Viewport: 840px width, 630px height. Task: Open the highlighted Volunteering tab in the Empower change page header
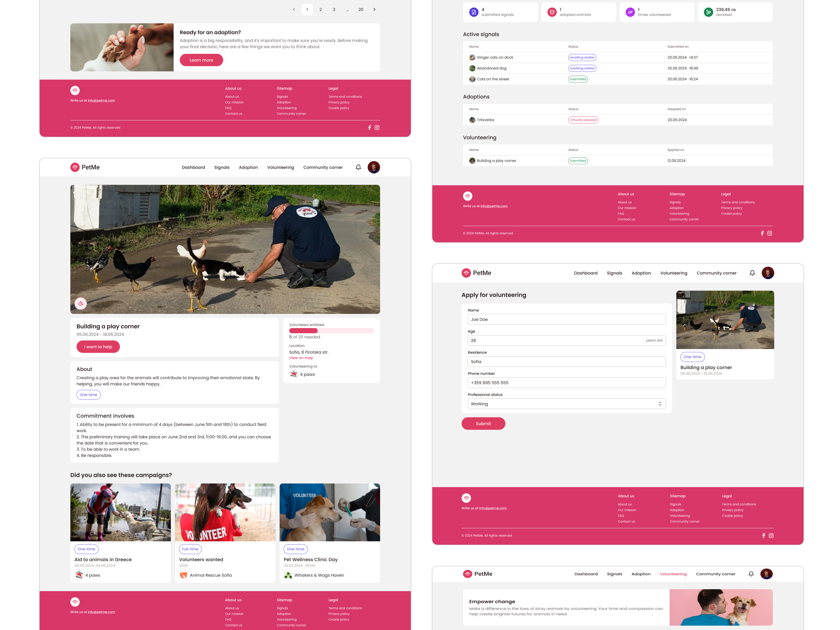tap(673, 574)
